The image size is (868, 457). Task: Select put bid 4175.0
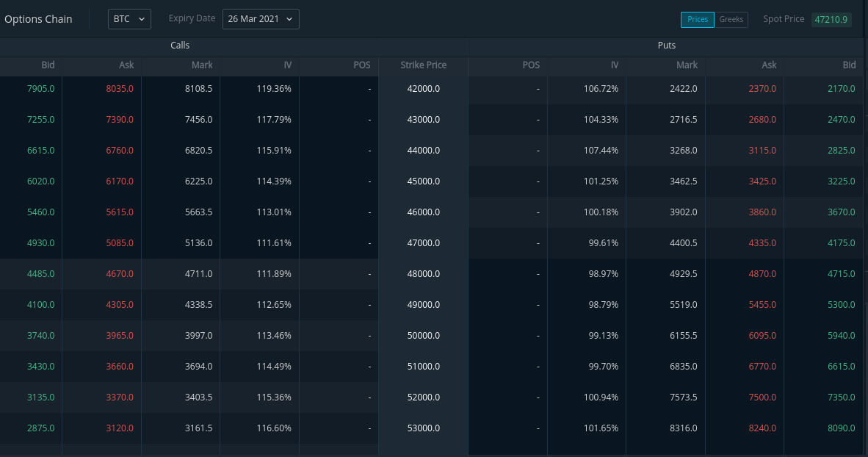point(842,243)
